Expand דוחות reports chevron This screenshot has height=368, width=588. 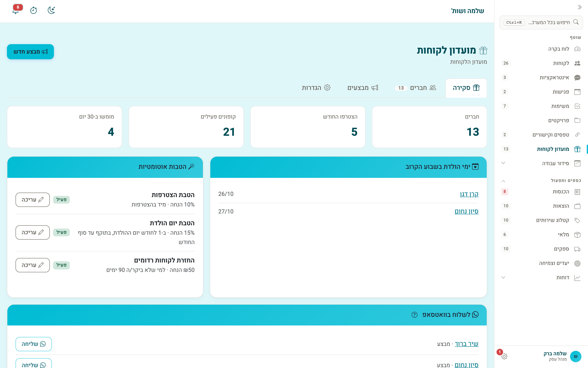[503, 277]
